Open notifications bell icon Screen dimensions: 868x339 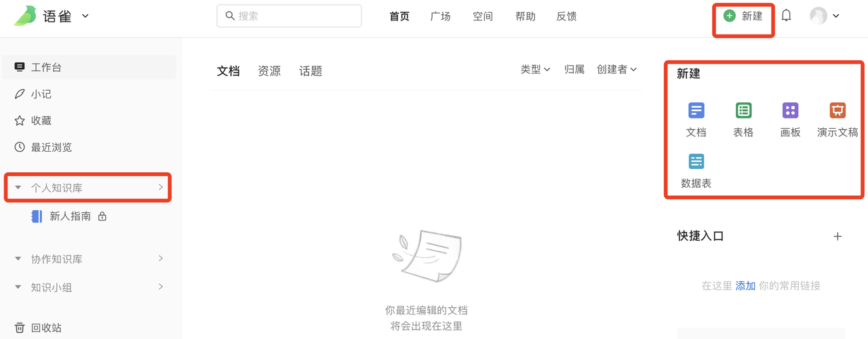coord(787,16)
